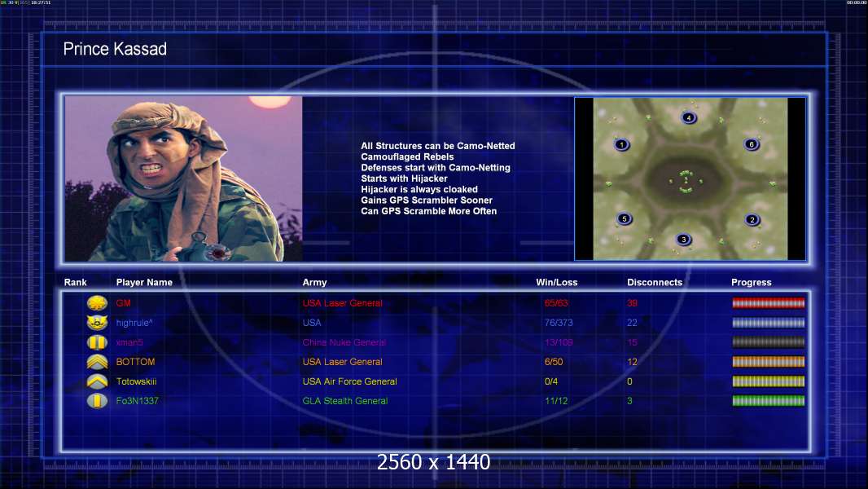Click highrule^'s USA army text
This screenshot has height=489, width=868.
pos(312,322)
